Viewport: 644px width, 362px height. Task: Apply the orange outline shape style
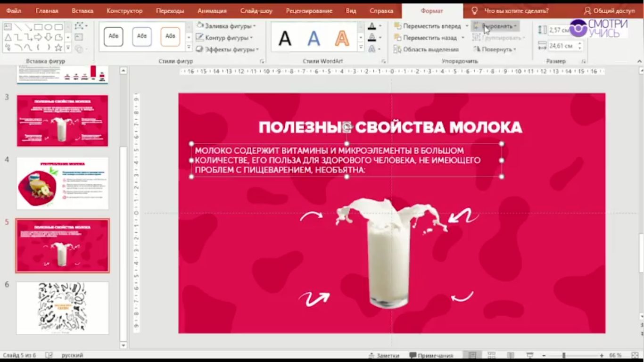170,36
